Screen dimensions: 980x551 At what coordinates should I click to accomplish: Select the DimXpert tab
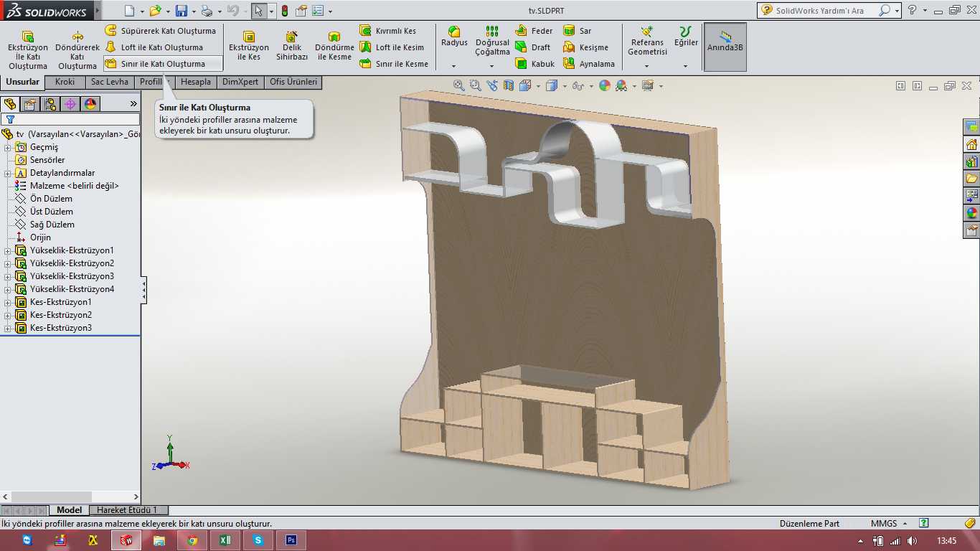(240, 82)
